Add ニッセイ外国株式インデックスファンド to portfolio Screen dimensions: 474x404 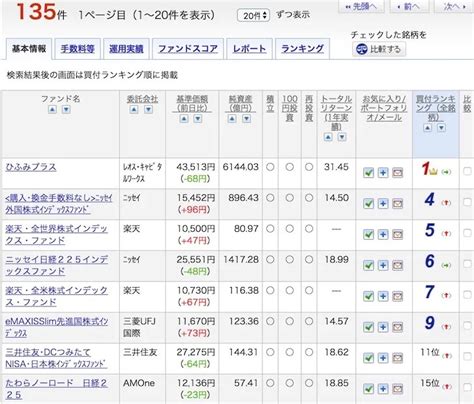383,203
